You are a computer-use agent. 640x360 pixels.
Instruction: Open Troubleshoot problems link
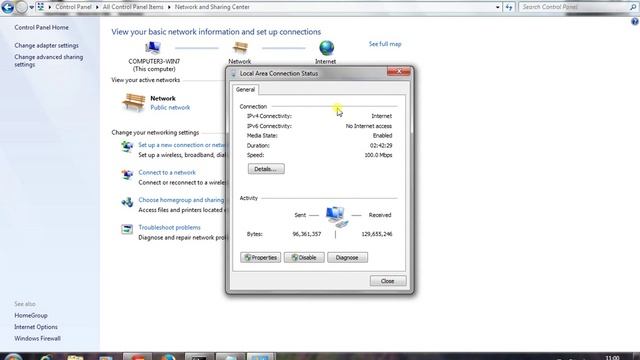169,227
